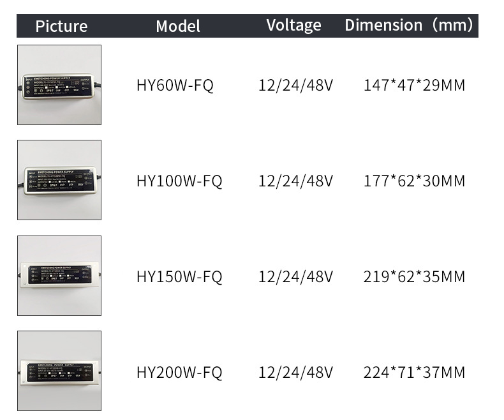Screen dimensions: 504x420
Task: Click the 147*47*29MM dimension value
Action: click(x=414, y=86)
